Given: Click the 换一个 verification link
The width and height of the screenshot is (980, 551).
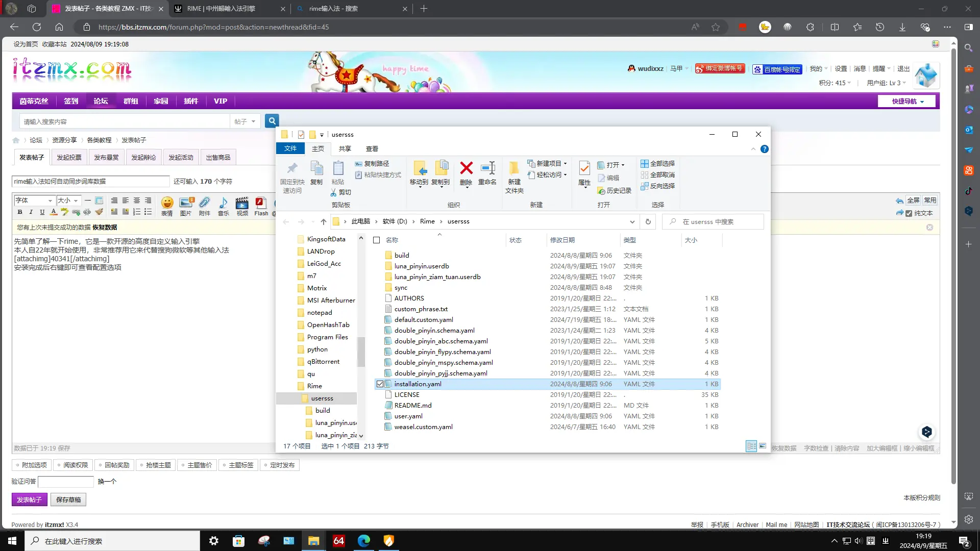Looking at the screenshot, I should tap(107, 482).
